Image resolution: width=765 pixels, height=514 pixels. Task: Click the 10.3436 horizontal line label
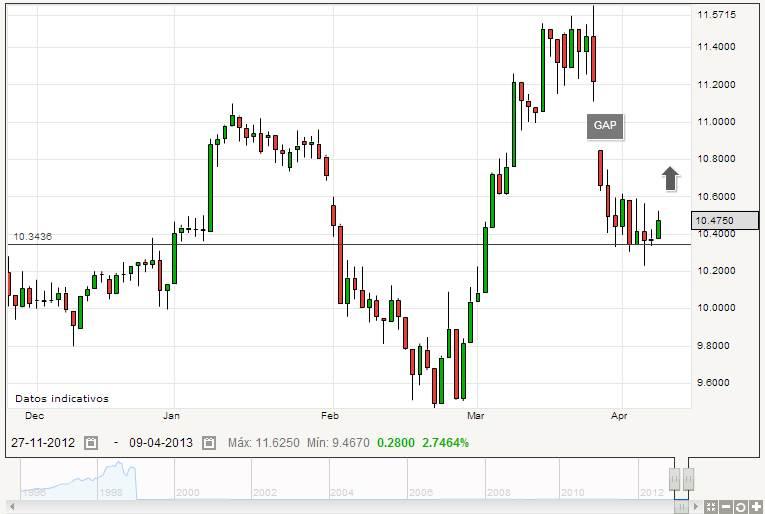click(x=32, y=237)
